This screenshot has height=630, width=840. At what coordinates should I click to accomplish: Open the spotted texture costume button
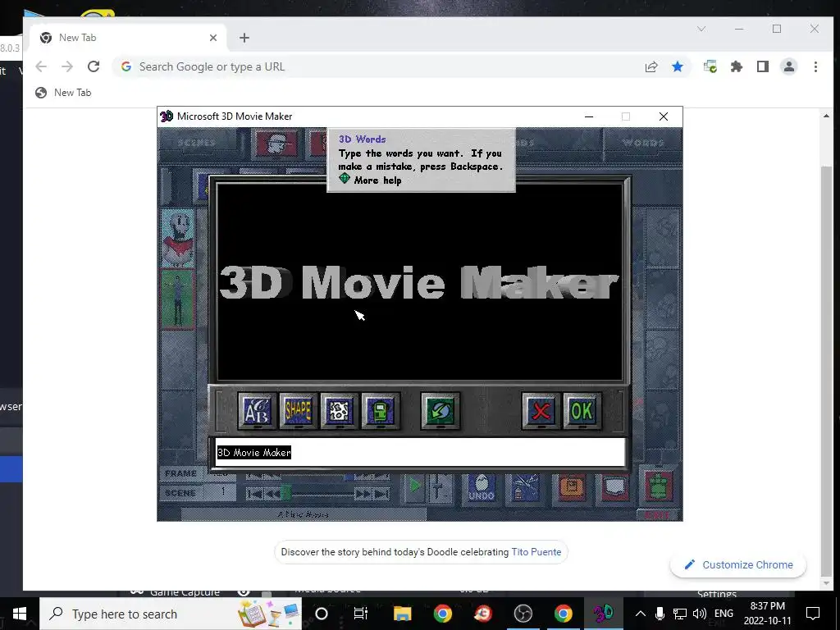339,411
